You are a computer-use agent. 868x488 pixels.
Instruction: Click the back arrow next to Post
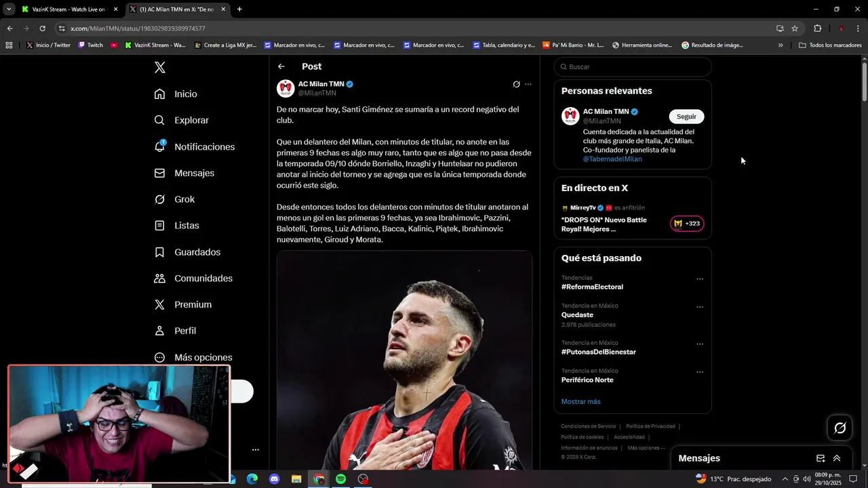[281, 66]
